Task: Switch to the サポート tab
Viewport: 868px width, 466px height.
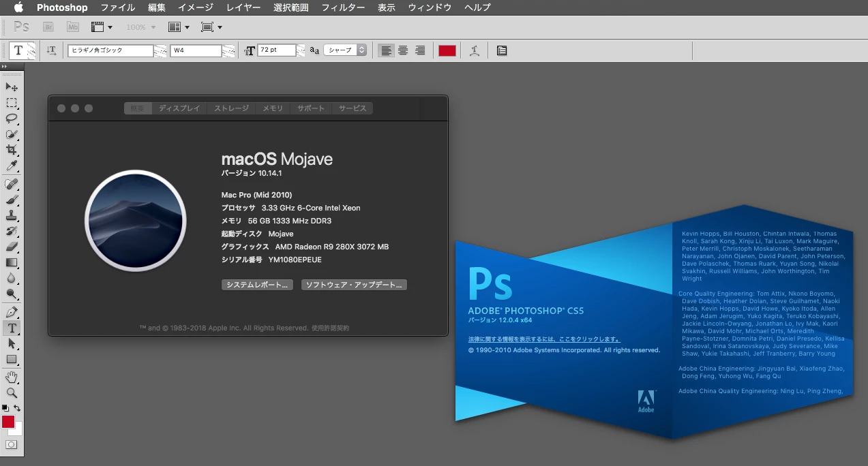Action: (x=311, y=108)
